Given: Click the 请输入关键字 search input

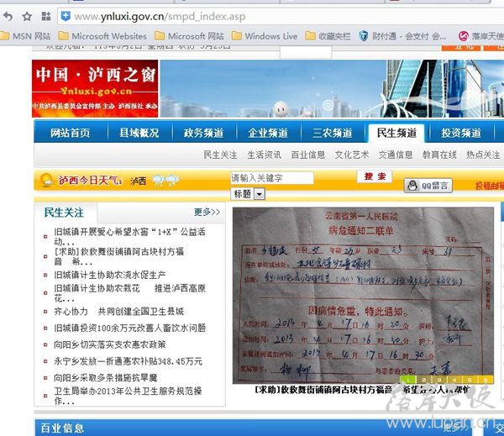Looking at the screenshot, I should click(272, 178).
